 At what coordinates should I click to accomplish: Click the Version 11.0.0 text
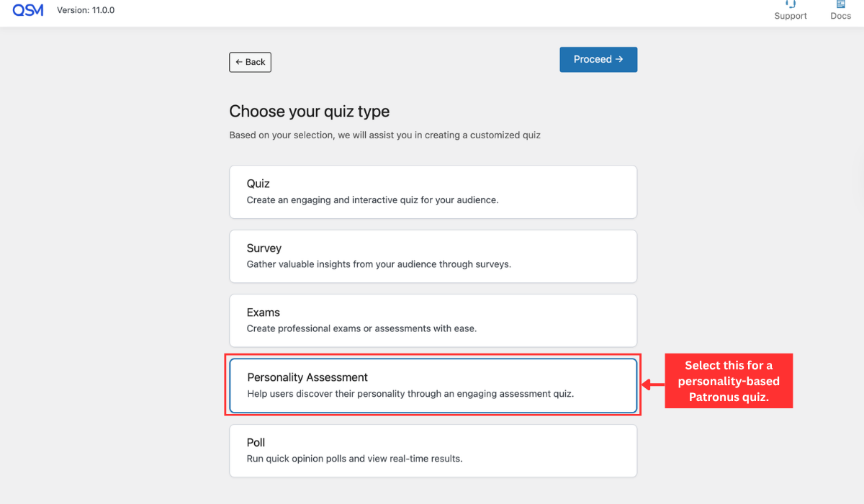point(86,10)
